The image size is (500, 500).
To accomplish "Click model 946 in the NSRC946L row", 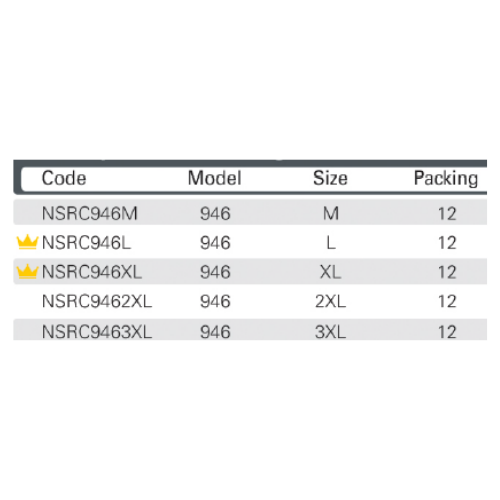I will 215,243.
